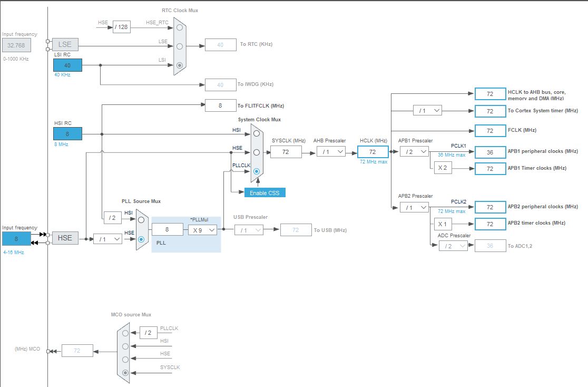
Task: Click the To RTC (KHz) value box
Action: (x=220, y=45)
